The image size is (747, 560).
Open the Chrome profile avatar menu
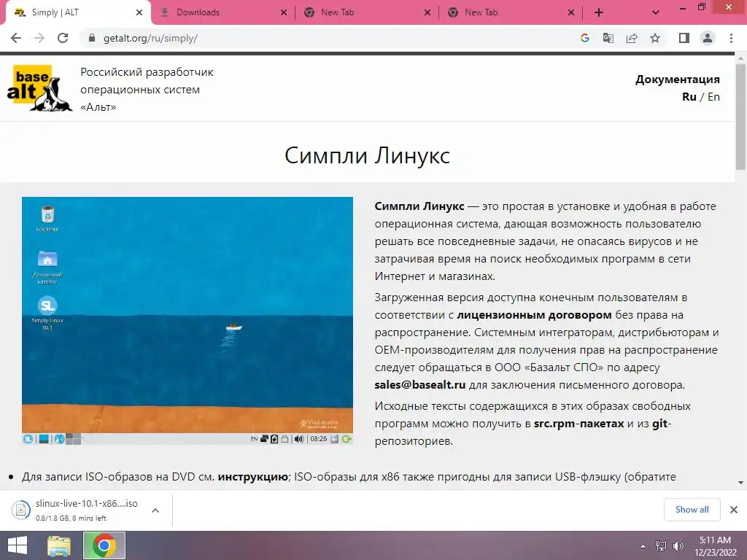pyautogui.click(x=708, y=38)
